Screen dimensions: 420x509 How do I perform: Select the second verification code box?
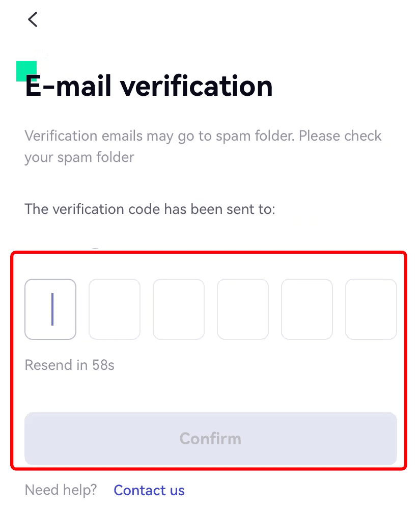tap(115, 309)
